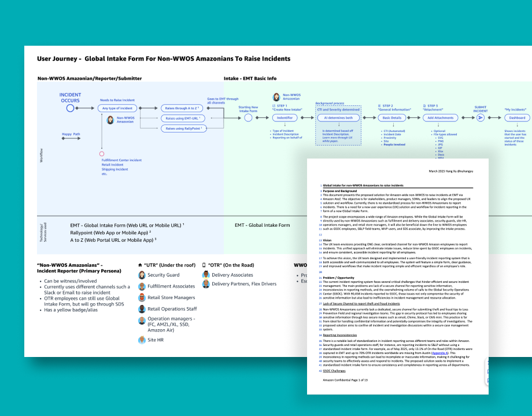Click the Fulfillment Associates persona avatar
Screen dimensions: 532x416
[142, 286]
